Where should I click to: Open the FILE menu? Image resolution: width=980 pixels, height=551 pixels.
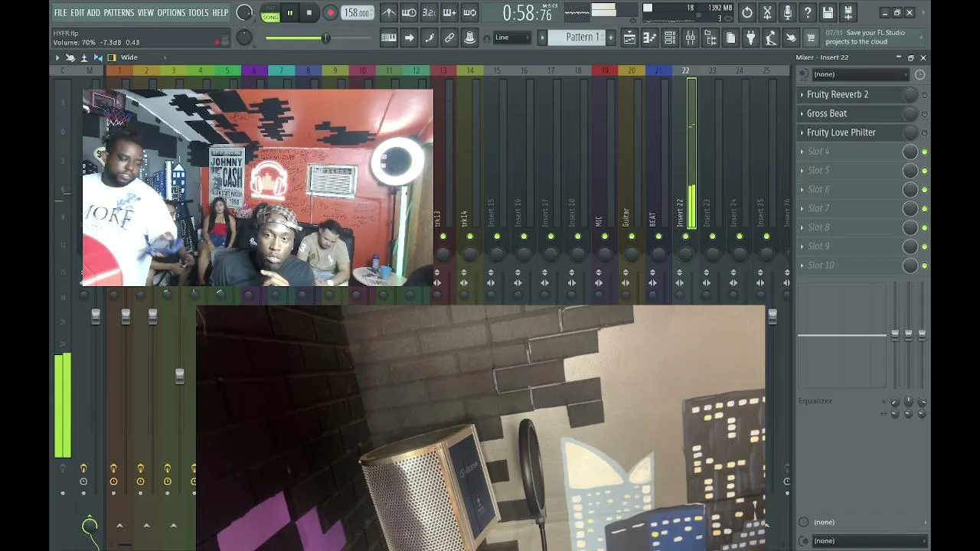(60, 13)
